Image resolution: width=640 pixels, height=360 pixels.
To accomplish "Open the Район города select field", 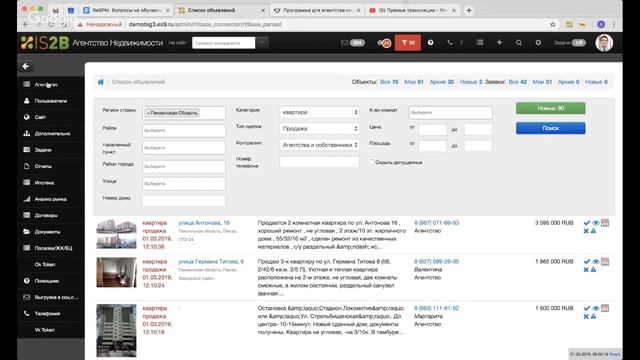I will click(x=184, y=167).
